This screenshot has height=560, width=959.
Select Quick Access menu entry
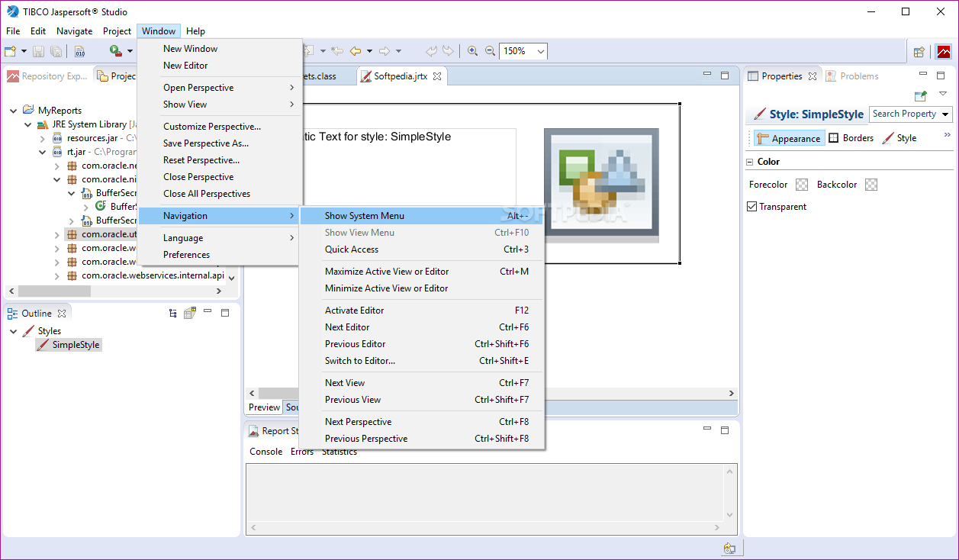pyautogui.click(x=422, y=249)
